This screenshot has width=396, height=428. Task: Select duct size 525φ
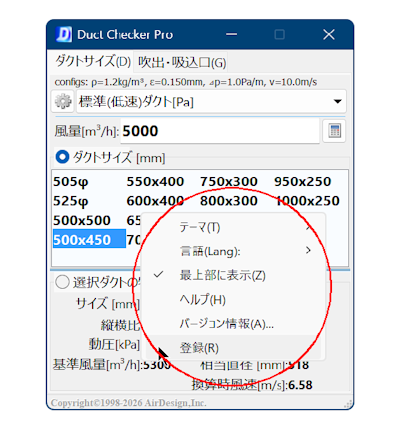click(71, 201)
